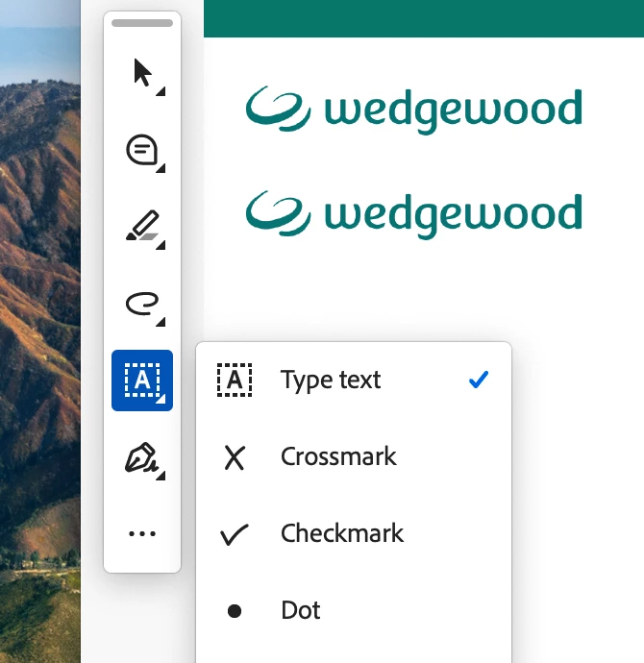Screen dimensions: 644x663
Task: Pick Type text in the flyout menu
Action: 354,380
